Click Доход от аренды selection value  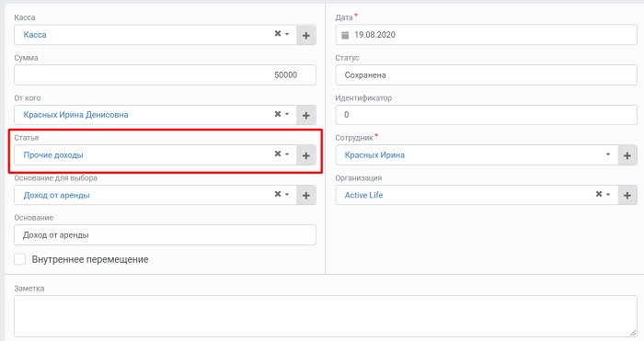57,196
